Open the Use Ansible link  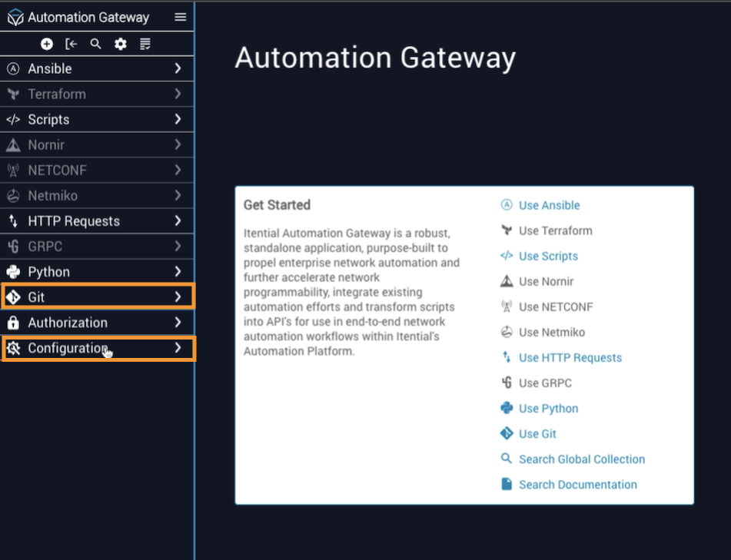point(549,205)
